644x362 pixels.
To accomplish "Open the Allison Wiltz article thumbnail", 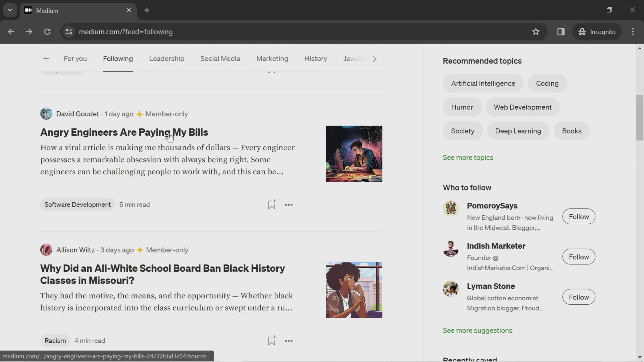I will tap(354, 290).
